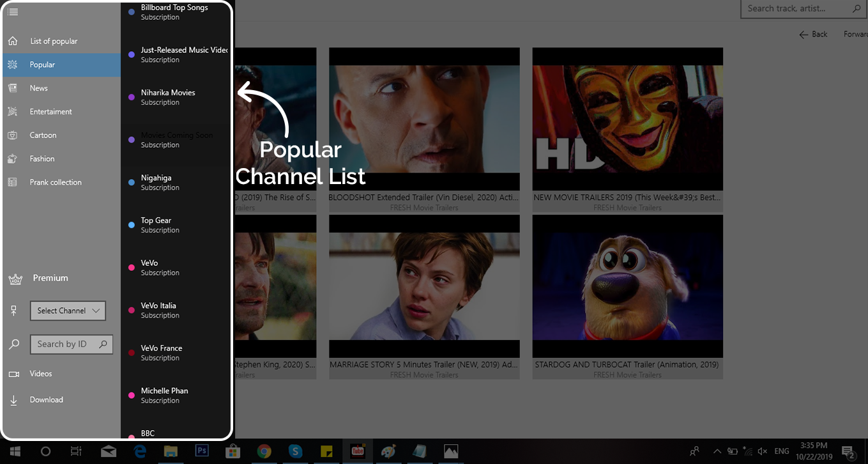The width and height of the screenshot is (868, 464).
Task: Click the Search by ID field
Action: (x=72, y=344)
